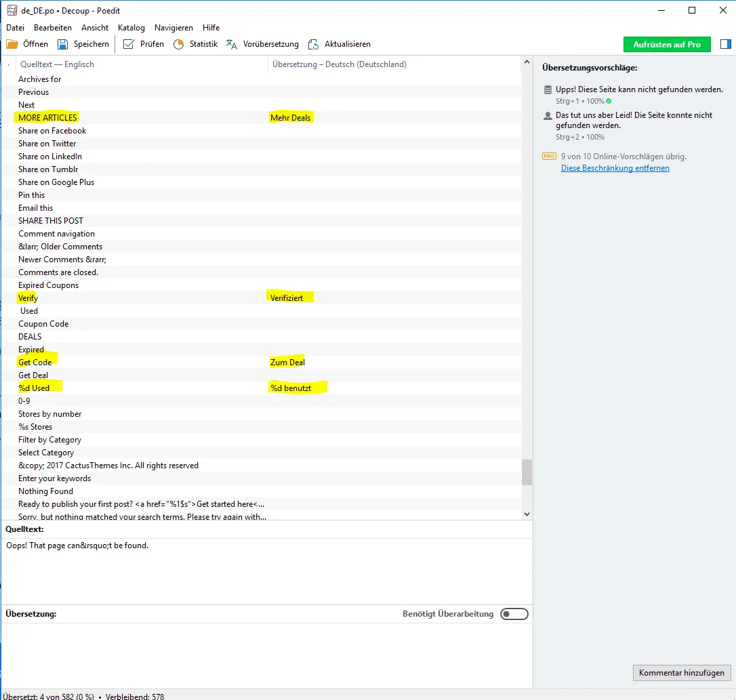Image resolution: width=736 pixels, height=700 pixels.
Task: Select the 'Verify' row
Action: coord(262,297)
